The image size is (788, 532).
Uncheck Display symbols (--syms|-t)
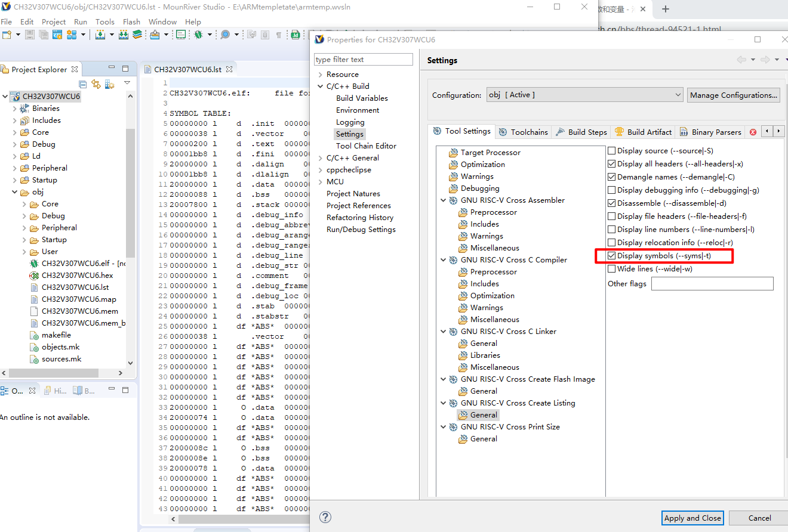(612, 256)
